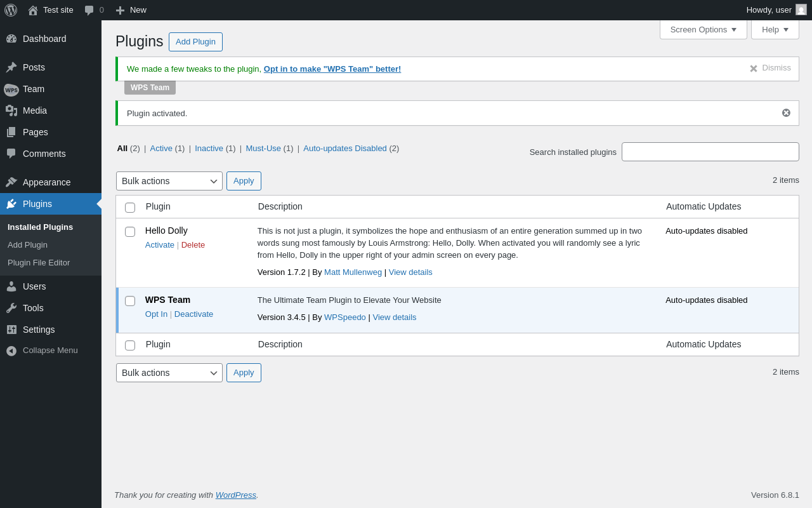Open Plugin File Editor submenu item
The width and height of the screenshot is (812, 508).
[x=39, y=262]
